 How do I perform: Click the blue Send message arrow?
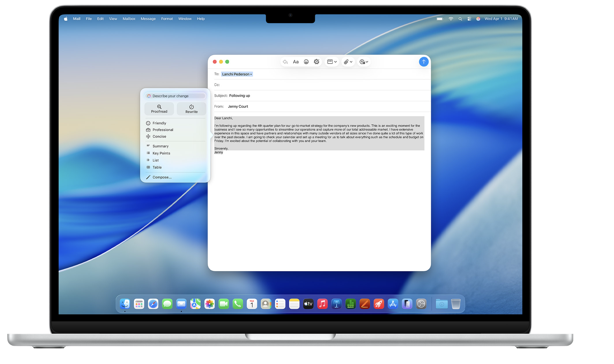[423, 62]
